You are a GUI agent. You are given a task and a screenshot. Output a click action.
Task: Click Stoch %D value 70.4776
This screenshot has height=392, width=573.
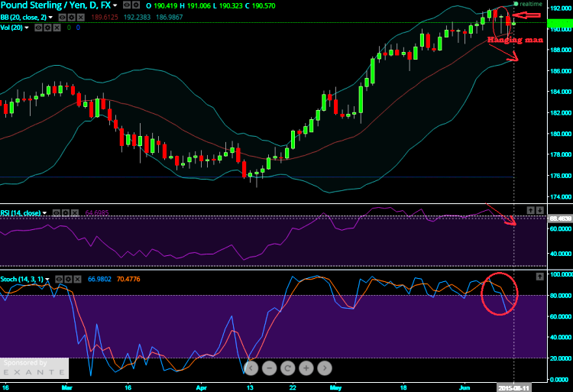(x=128, y=280)
